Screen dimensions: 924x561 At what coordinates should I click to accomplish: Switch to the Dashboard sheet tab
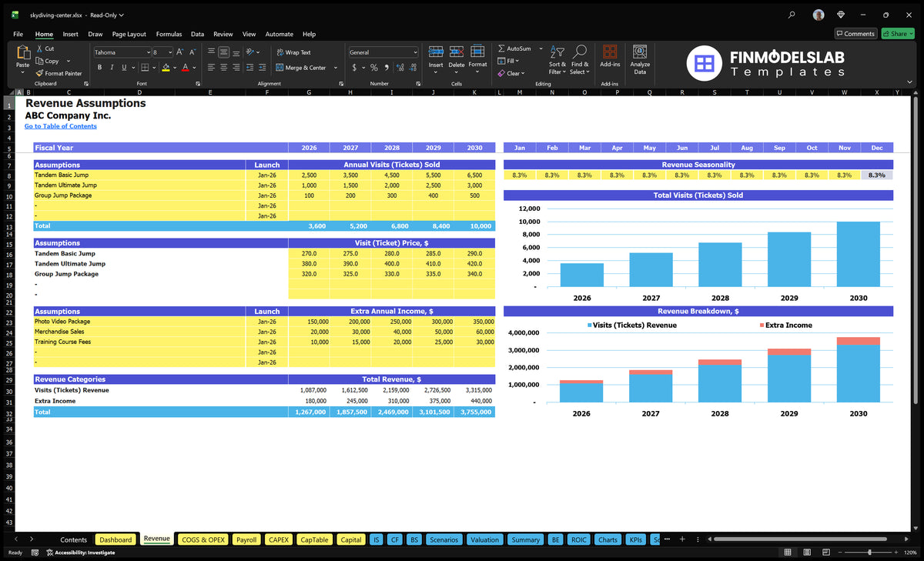[x=115, y=539]
